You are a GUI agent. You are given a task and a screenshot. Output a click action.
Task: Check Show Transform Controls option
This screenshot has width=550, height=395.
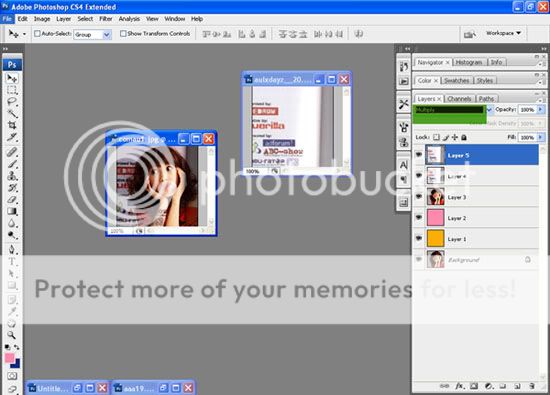[123, 34]
